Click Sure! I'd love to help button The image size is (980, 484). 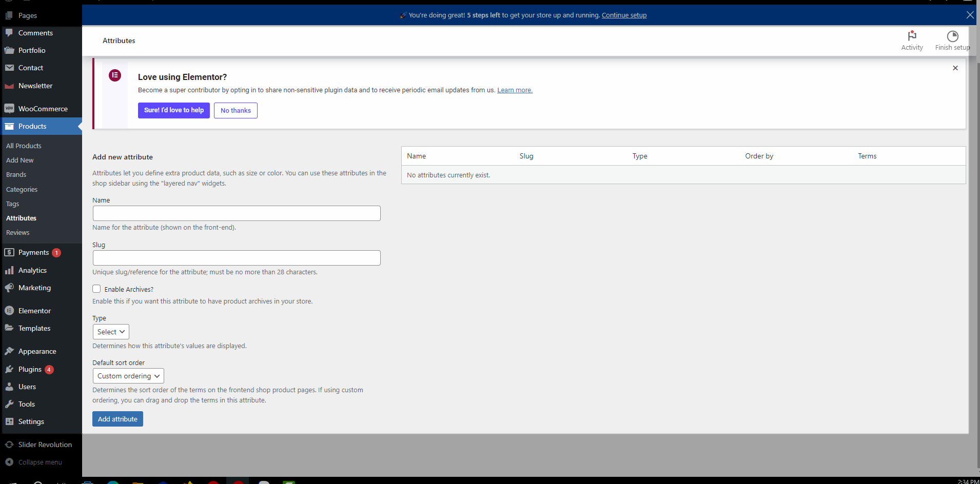pyautogui.click(x=174, y=110)
